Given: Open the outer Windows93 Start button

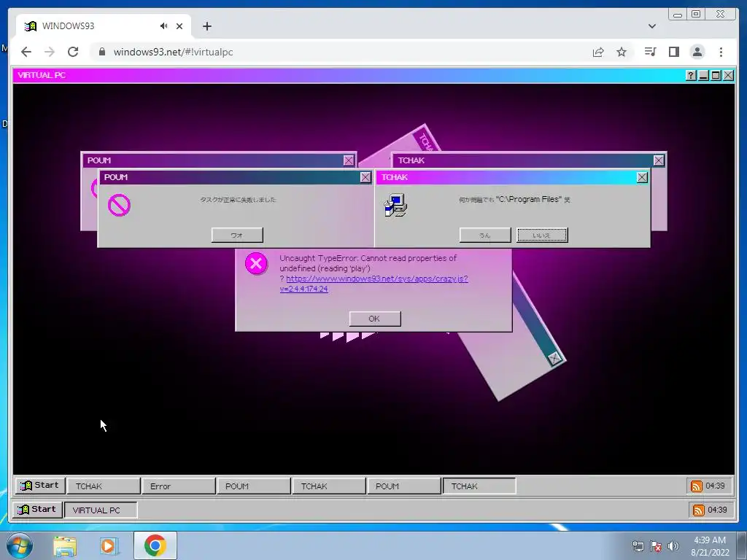Looking at the screenshot, I should (x=37, y=510).
